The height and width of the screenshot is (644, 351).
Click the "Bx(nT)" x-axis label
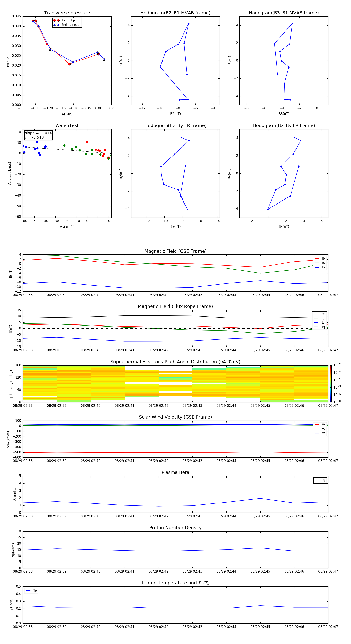[284, 227]
